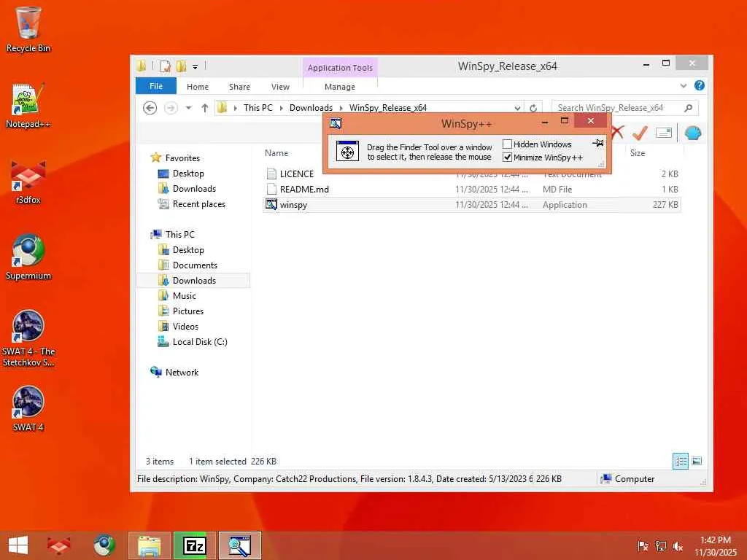Screen dimensions: 747x560
Task: Open the File ribbon tab
Action: pos(156,86)
